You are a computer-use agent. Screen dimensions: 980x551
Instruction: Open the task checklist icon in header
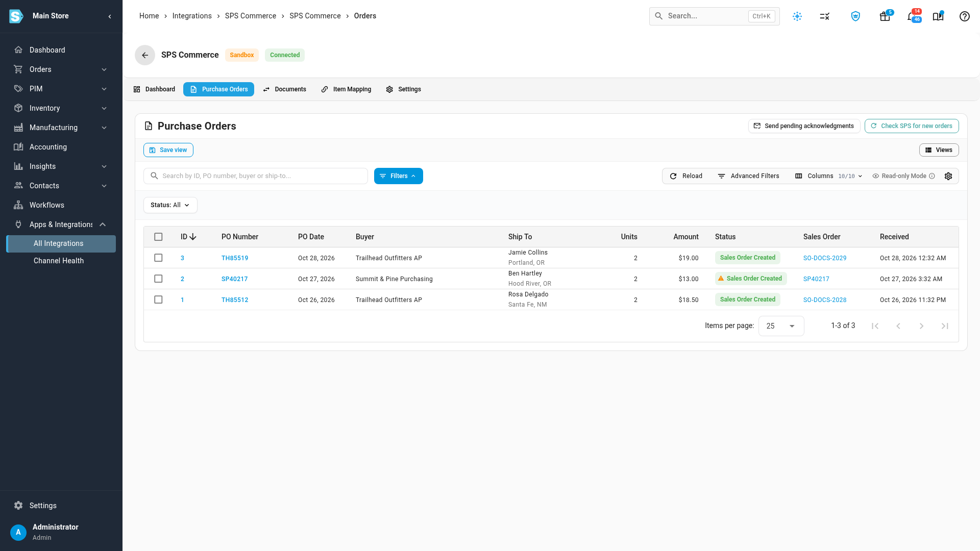click(x=825, y=16)
